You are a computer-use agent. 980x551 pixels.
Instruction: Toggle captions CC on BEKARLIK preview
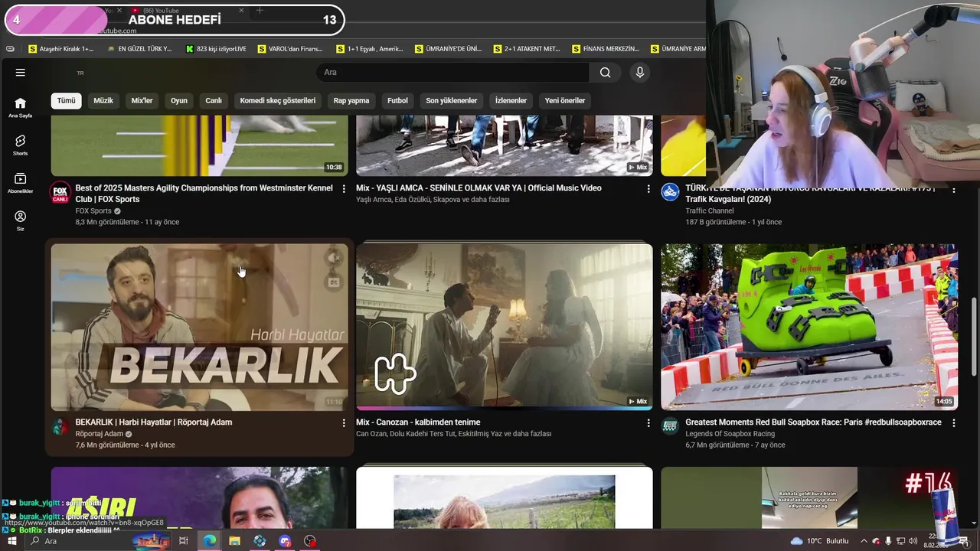coord(334,282)
